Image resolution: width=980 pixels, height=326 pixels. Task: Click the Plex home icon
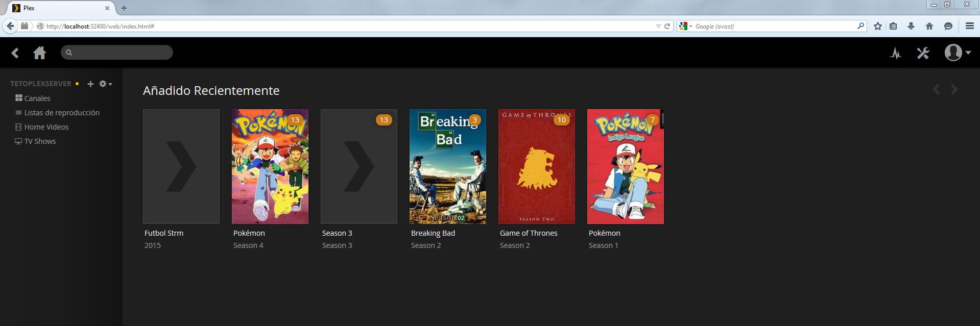39,53
